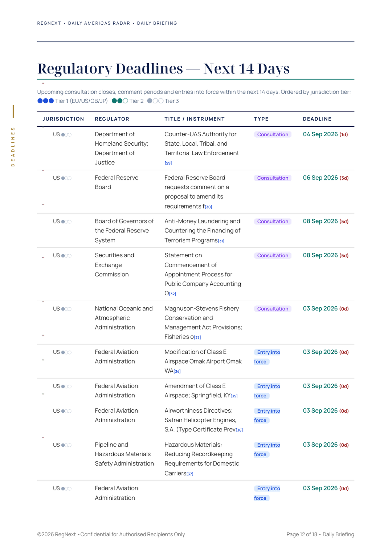
Task: Open footnote reference [29]
Action: pyautogui.click(x=168, y=163)
